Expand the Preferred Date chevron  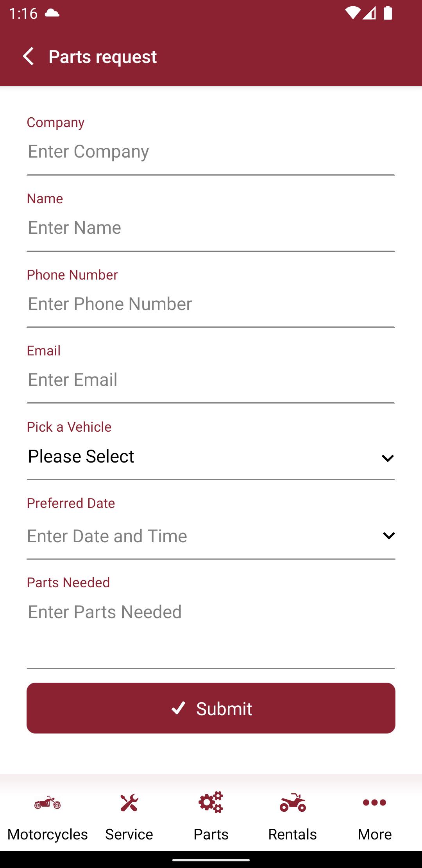(x=389, y=535)
